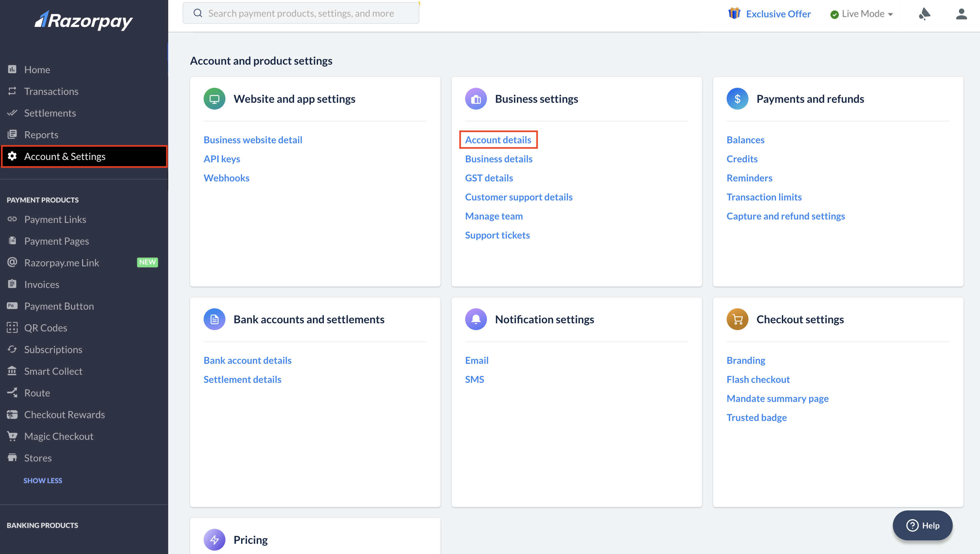Click the Route split-arrow icon
Screen dimensions: 980x554
[12, 392]
